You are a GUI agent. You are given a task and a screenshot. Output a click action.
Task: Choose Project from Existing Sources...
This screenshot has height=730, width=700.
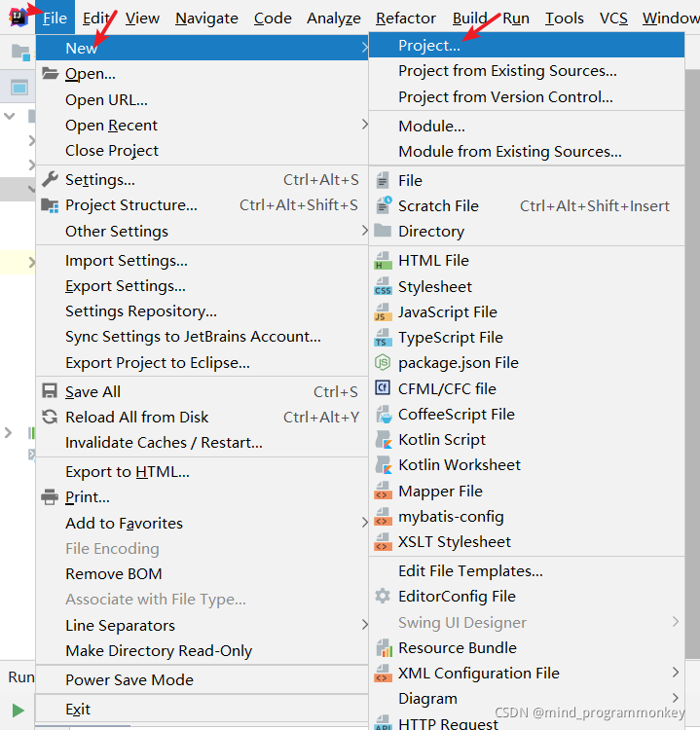coord(527,71)
